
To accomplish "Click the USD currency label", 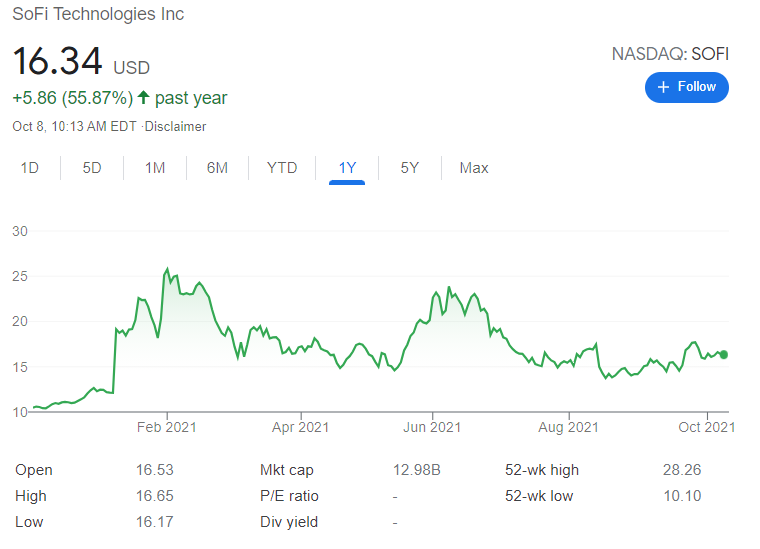I will point(131,68).
